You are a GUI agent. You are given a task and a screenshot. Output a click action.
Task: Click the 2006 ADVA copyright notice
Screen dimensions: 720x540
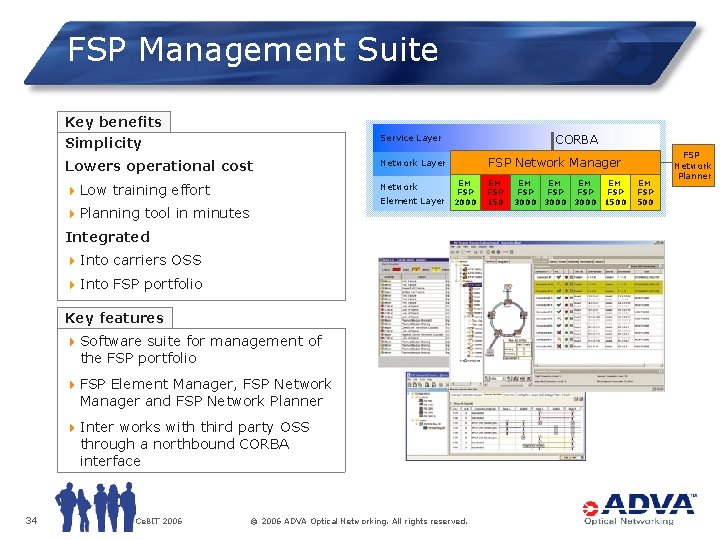pyautogui.click(x=359, y=521)
